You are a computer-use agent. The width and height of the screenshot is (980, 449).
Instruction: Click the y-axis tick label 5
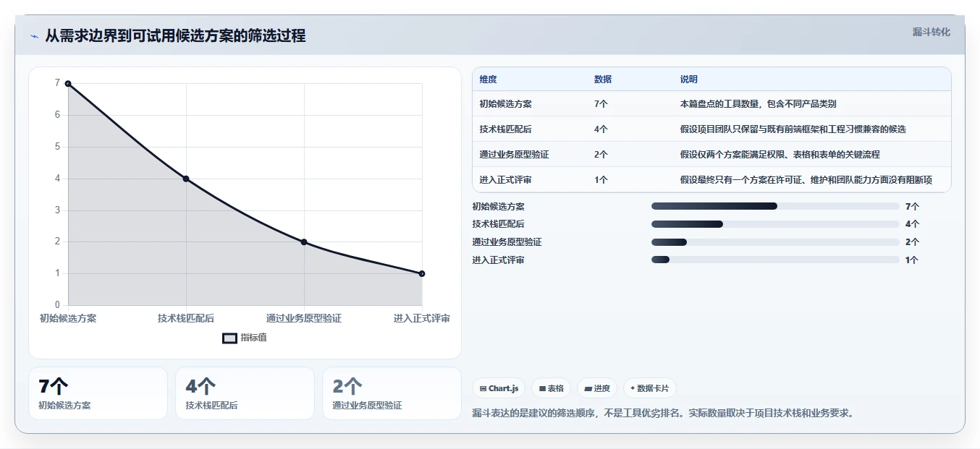pos(57,147)
